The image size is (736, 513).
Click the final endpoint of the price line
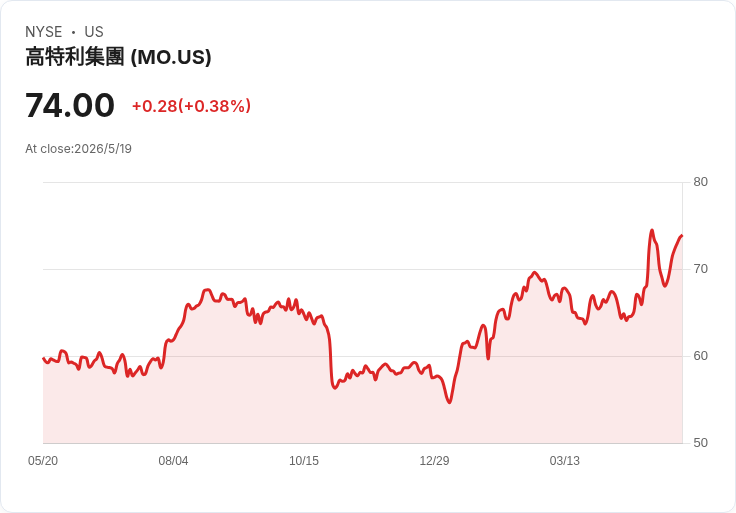tap(682, 236)
